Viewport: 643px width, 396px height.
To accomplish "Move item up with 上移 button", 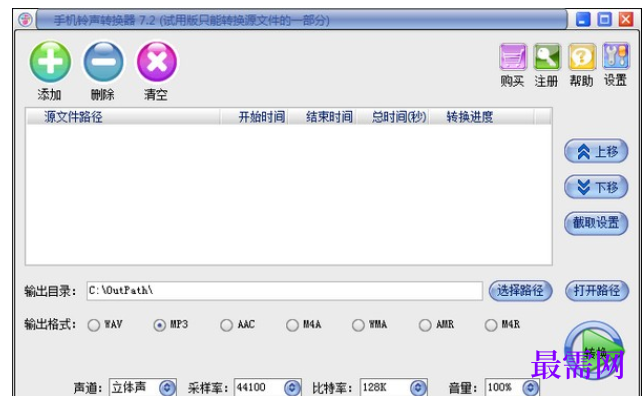I will [596, 152].
